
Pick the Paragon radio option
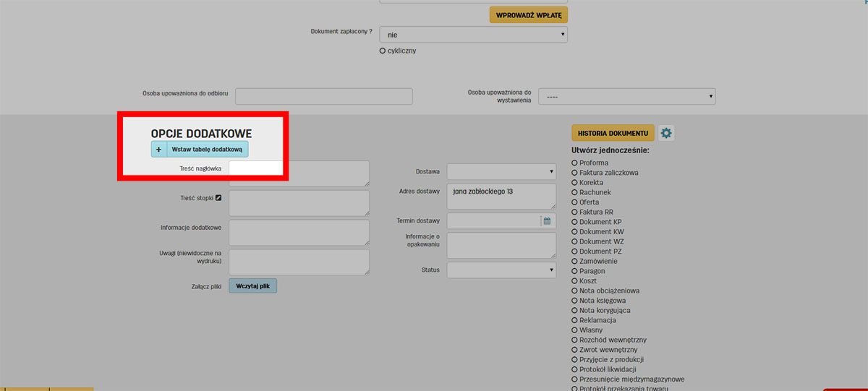[x=574, y=271]
